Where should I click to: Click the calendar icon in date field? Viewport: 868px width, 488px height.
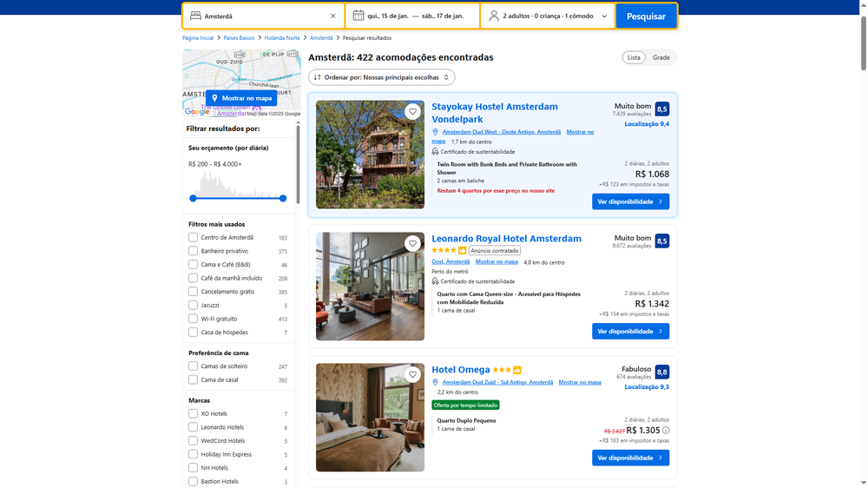click(x=358, y=16)
